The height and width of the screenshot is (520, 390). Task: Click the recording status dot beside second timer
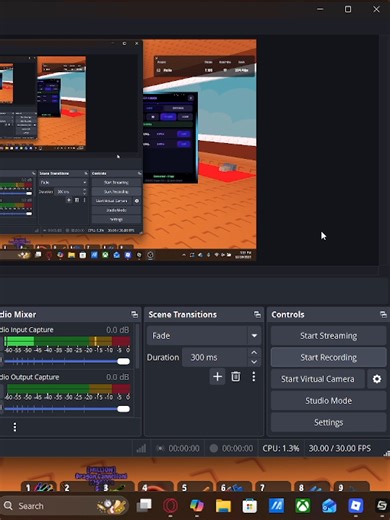[x=214, y=449]
